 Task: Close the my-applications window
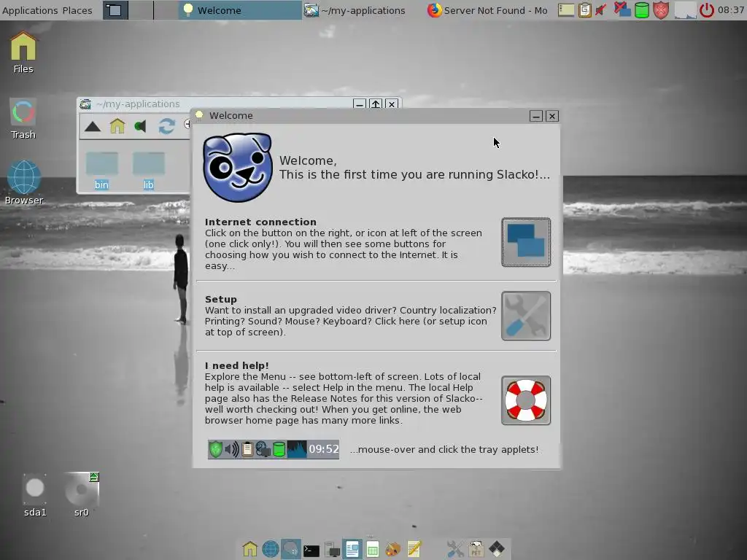pos(392,104)
